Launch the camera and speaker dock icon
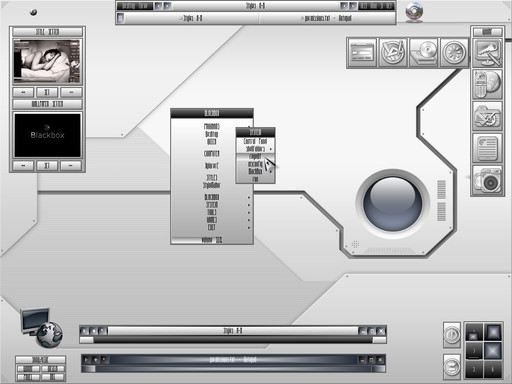Viewport: 512px width, 384px height. point(487,180)
